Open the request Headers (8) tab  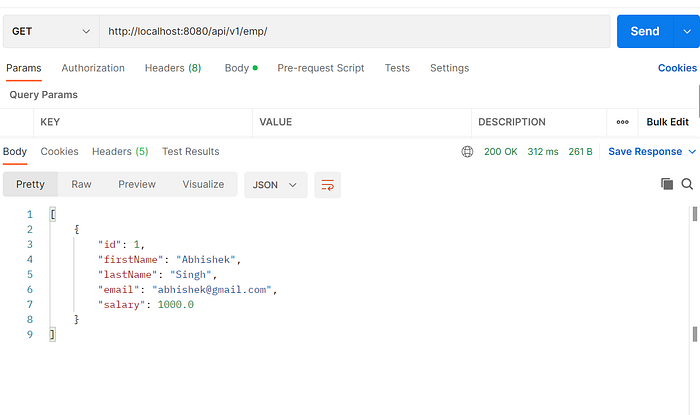point(173,68)
